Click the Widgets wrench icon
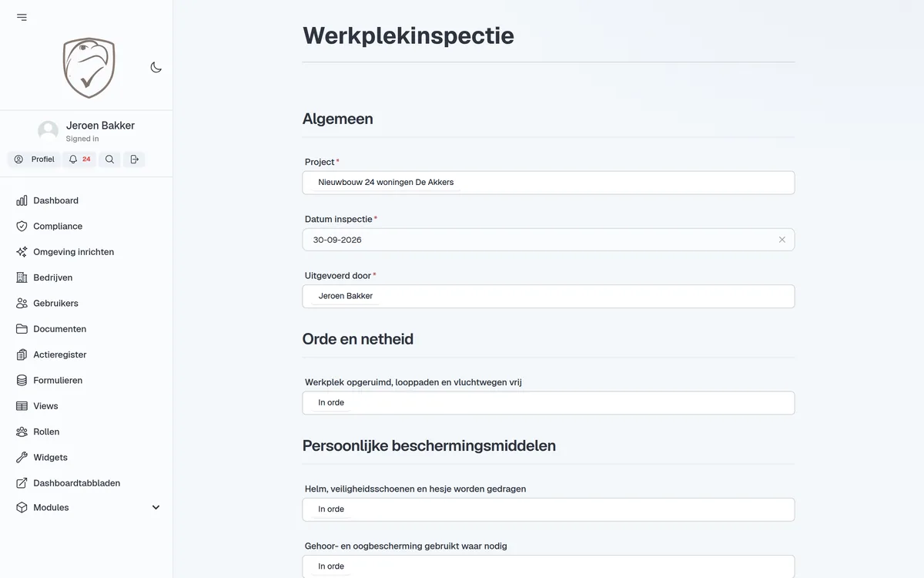Screen dimensions: 924x578 (22, 457)
